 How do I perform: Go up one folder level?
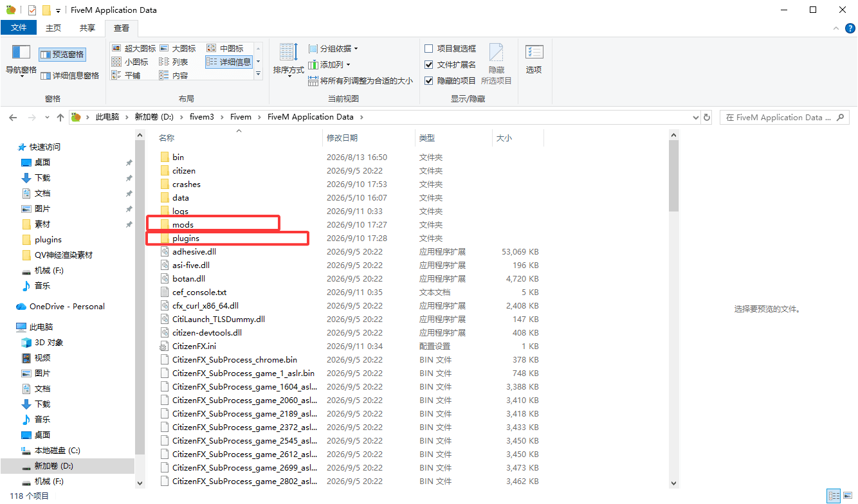click(60, 117)
